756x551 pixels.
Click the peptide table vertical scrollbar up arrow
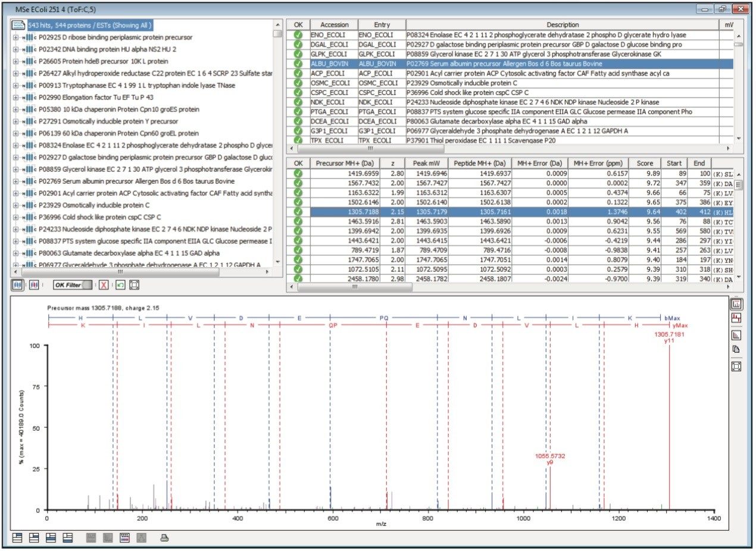pos(739,174)
